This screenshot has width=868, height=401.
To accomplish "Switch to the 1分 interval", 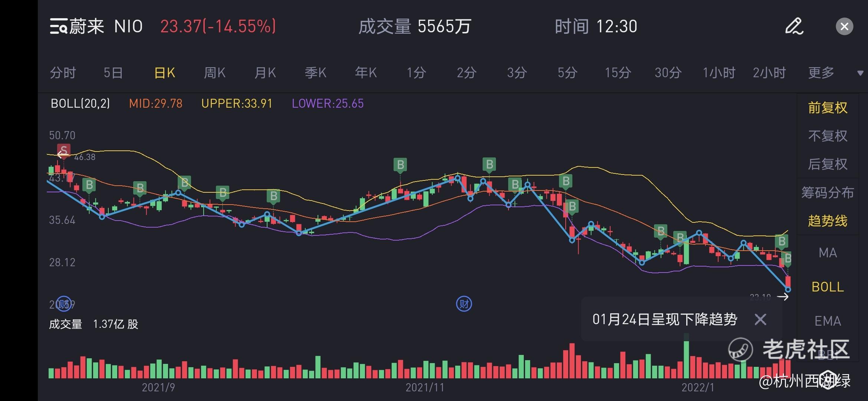I will [416, 73].
